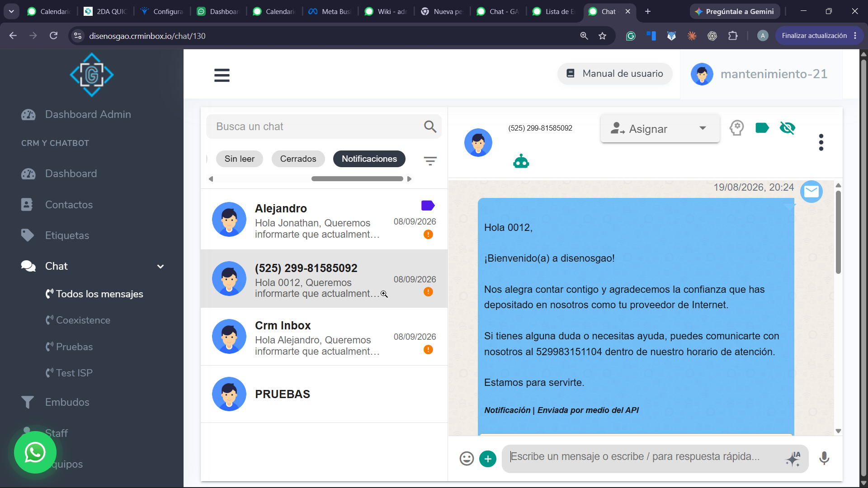The width and height of the screenshot is (868, 488).
Task: Click the AI sparkle assistant icon
Action: tap(793, 459)
